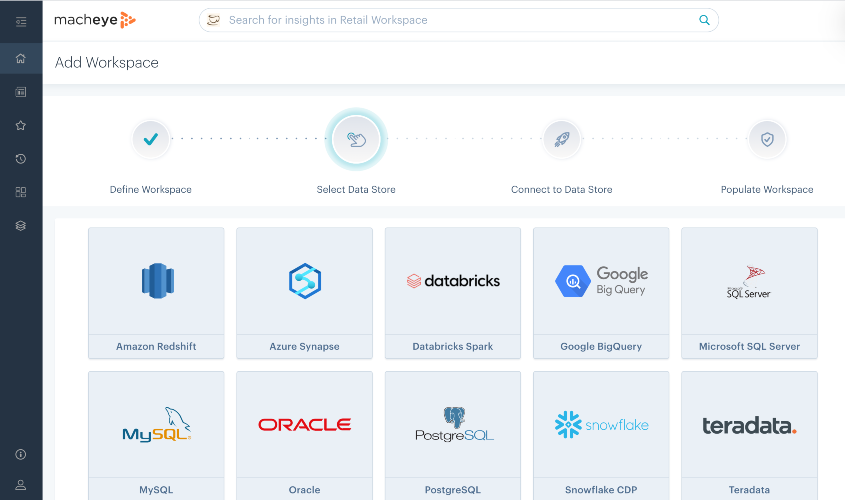Select the Azure Synapse data store card
845x500 pixels.
(x=304, y=293)
